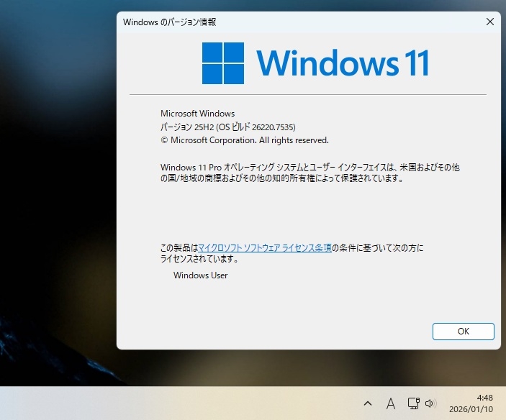The image size is (506, 420).
Task: Close the Windows version info dialog
Action: click(490, 22)
